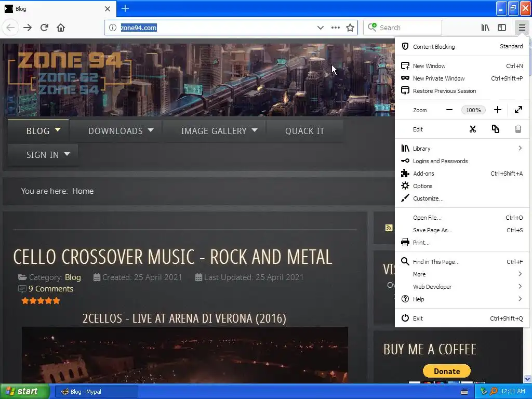Bookmark this page with the star
The width and height of the screenshot is (532, 399).
coord(350,28)
